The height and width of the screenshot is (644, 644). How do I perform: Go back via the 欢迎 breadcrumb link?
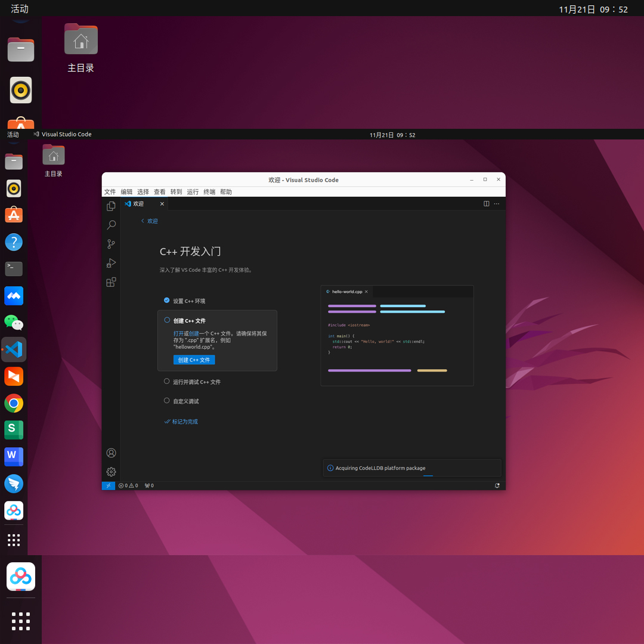[x=150, y=221]
